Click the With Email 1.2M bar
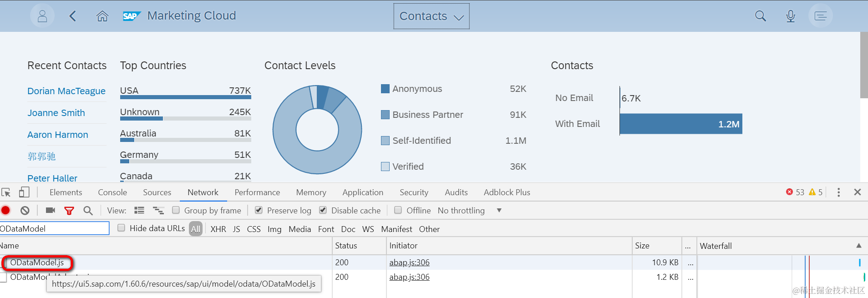The width and height of the screenshot is (868, 298). [x=681, y=124]
